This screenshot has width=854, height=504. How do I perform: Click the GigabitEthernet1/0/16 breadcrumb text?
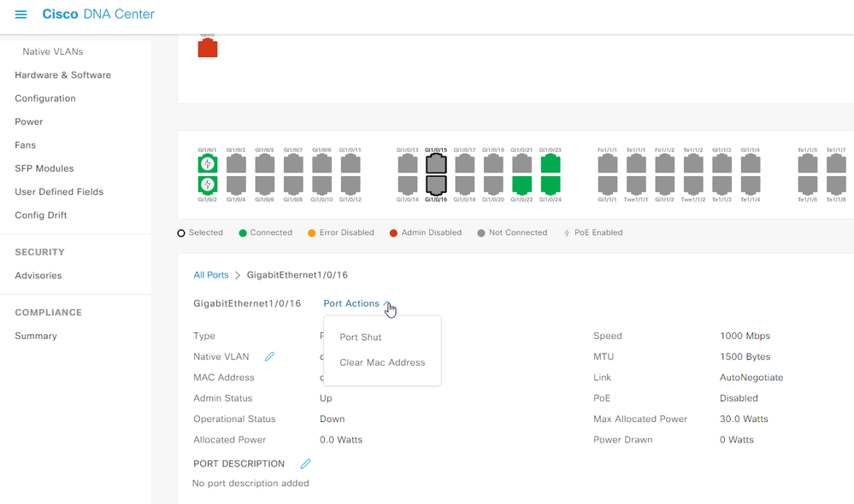click(x=297, y=275)
